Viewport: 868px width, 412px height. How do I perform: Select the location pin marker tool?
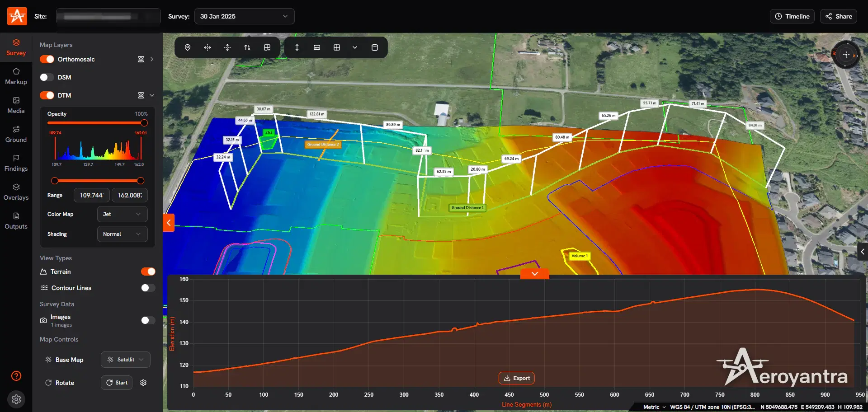click(x=188, y=47)
